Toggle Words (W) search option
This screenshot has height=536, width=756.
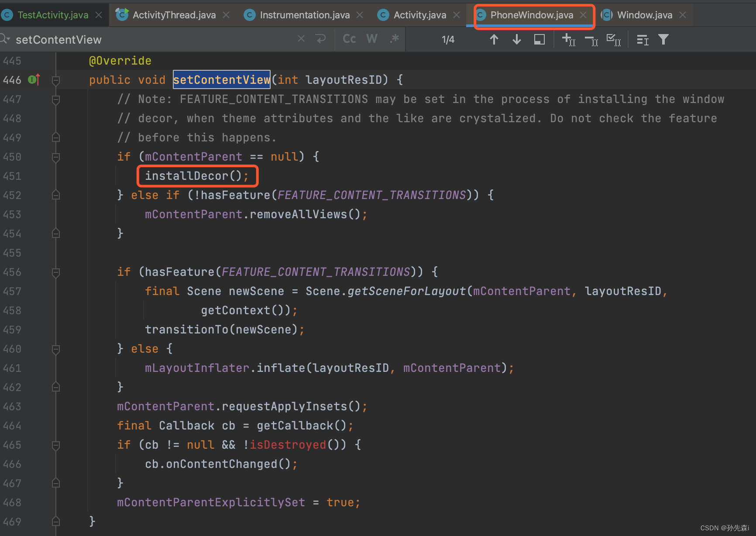pos(372,39)
